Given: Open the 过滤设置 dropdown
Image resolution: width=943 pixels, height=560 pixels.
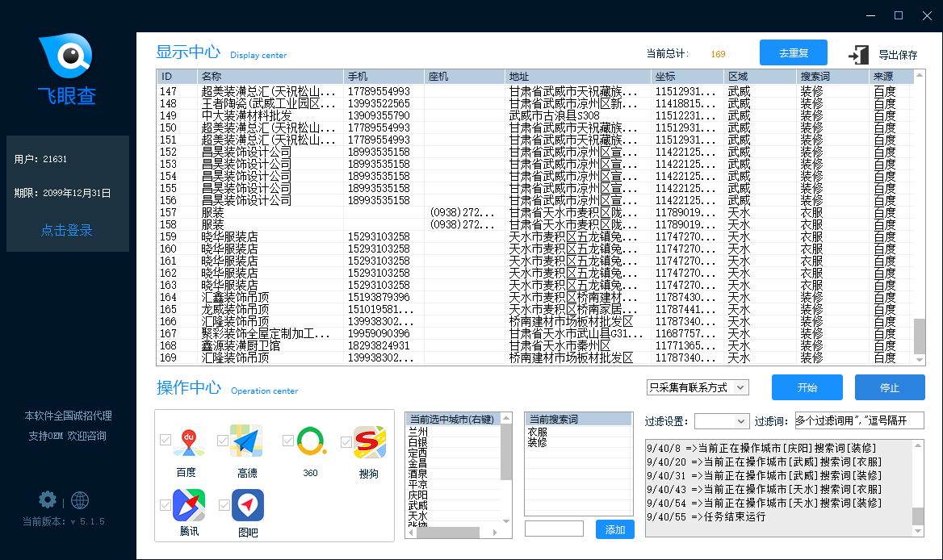Looking at the screenshot, I should [723, 421].
